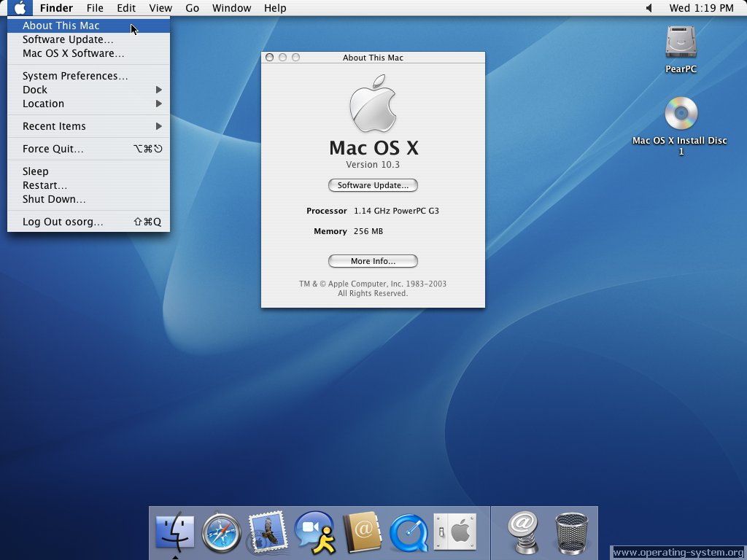This screenshot has height=560, width=747.
Task: Select System Preferences menu entry
Action: tap(75, 76)
